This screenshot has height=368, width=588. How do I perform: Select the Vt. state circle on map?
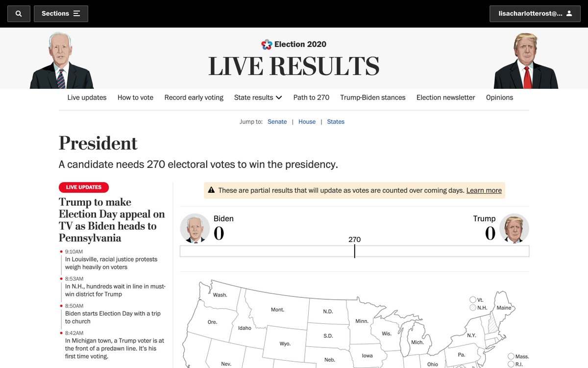[473, 300]
